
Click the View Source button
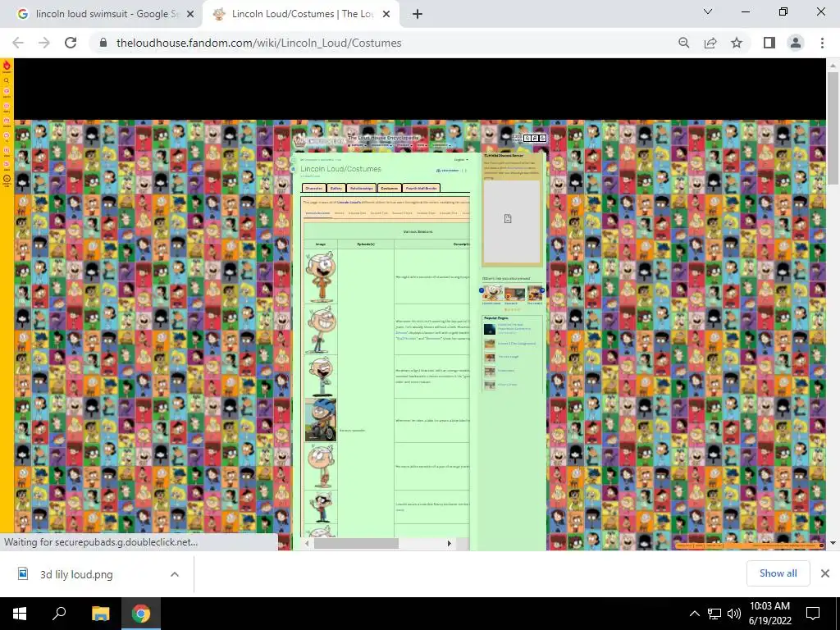(x=449, y=171)
